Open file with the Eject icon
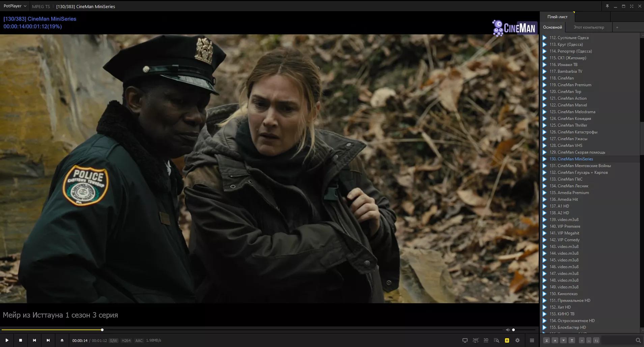Viewport: 644px width, 347px height. coord(62,340)
